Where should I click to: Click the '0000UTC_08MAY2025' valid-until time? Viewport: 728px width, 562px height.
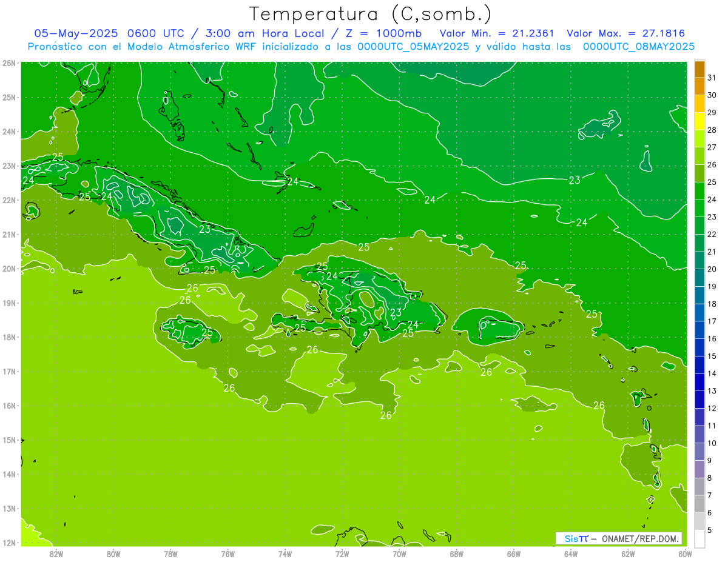pyautogui.click(x=638, y=47)
